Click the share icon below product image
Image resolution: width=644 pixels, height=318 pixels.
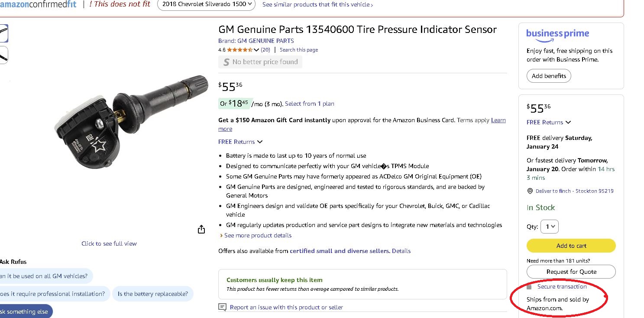[x=201, y=229]
